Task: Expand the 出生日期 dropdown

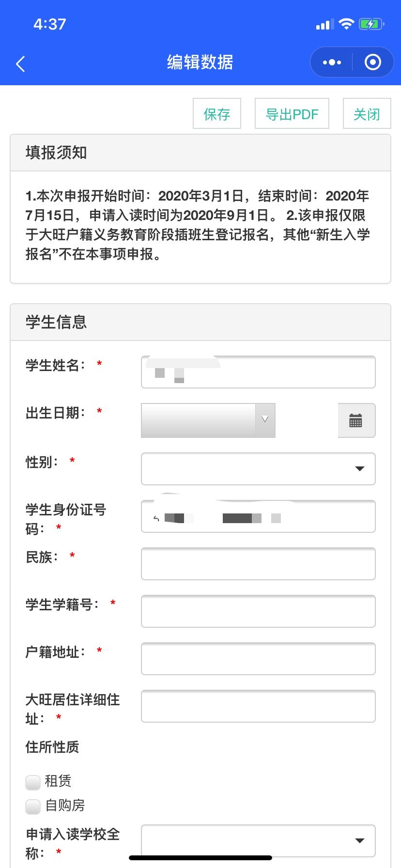Action: (x=264, y=420)
